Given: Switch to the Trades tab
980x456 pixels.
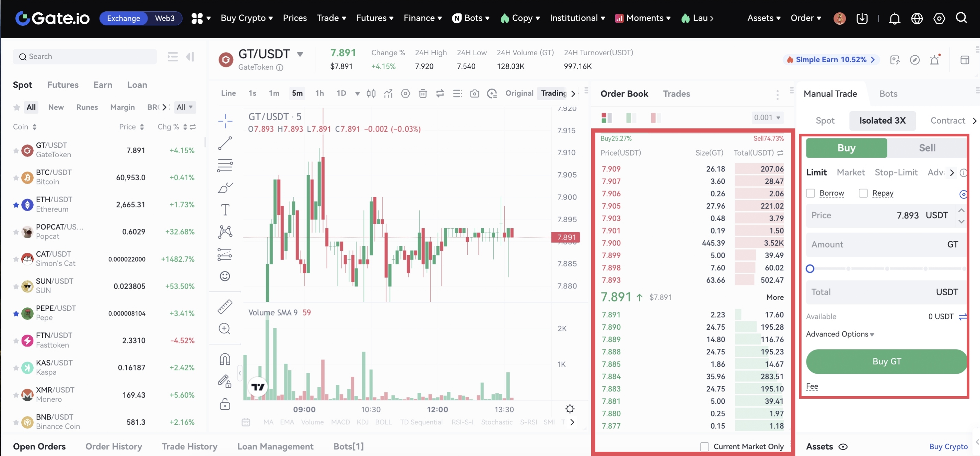Looking at the screenshot, I should click(x=676, y=94).
